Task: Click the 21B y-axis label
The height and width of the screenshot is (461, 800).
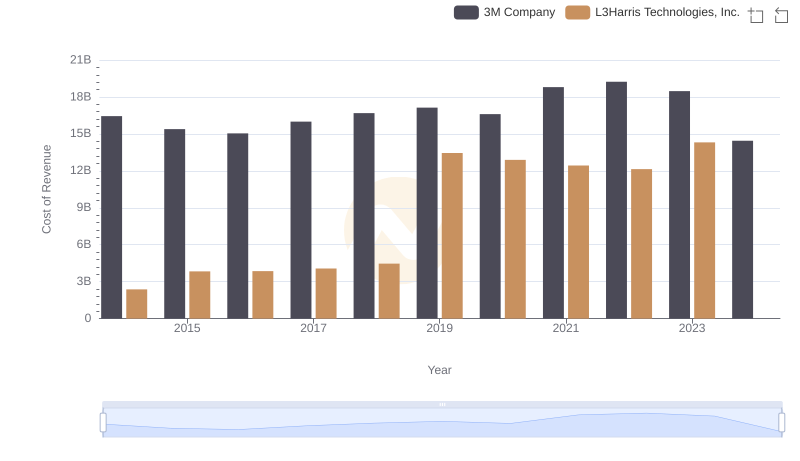Action: (x=81, y=60)
